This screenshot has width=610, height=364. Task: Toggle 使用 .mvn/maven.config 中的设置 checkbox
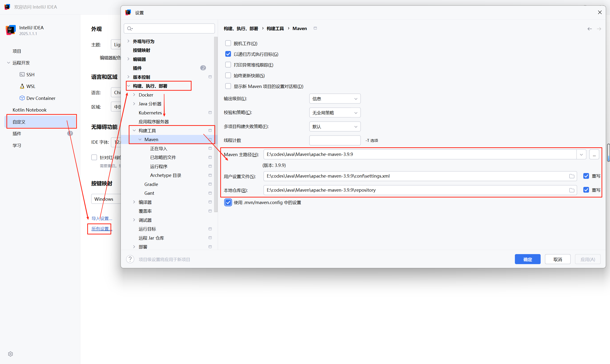click(228, 202)
